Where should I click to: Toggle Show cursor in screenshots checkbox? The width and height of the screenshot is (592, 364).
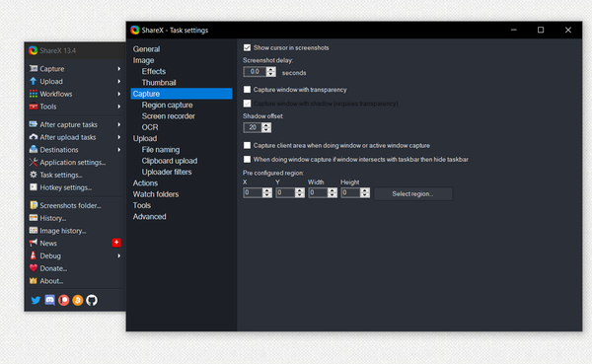[x=247, y=47]
